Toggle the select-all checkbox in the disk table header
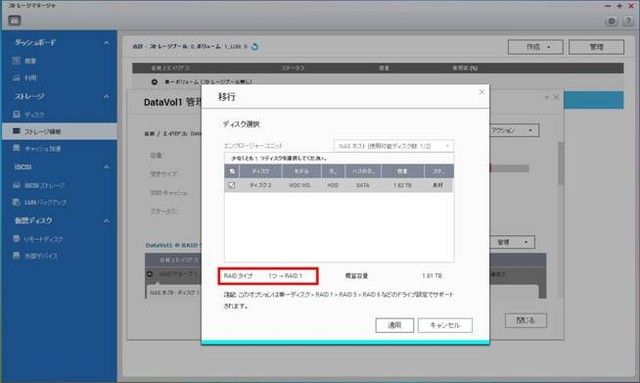The image size is (640, 383). (x=232, y=171)
